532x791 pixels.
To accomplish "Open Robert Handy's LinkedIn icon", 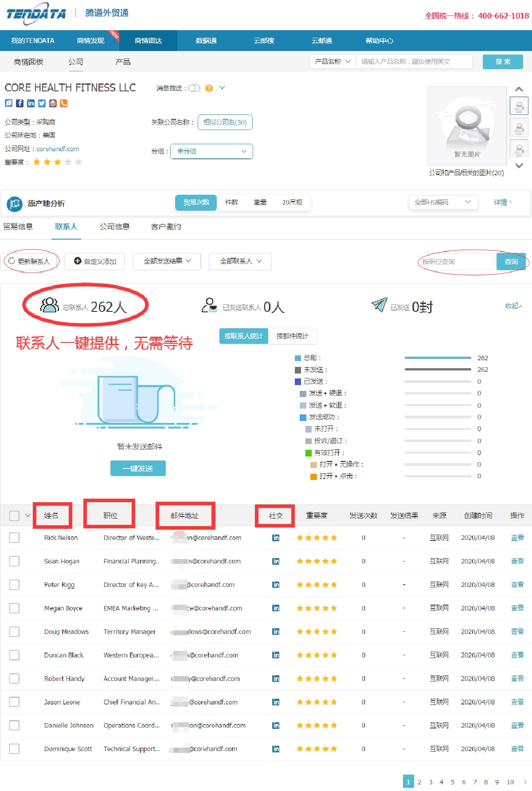I will [x=276, y=679].
